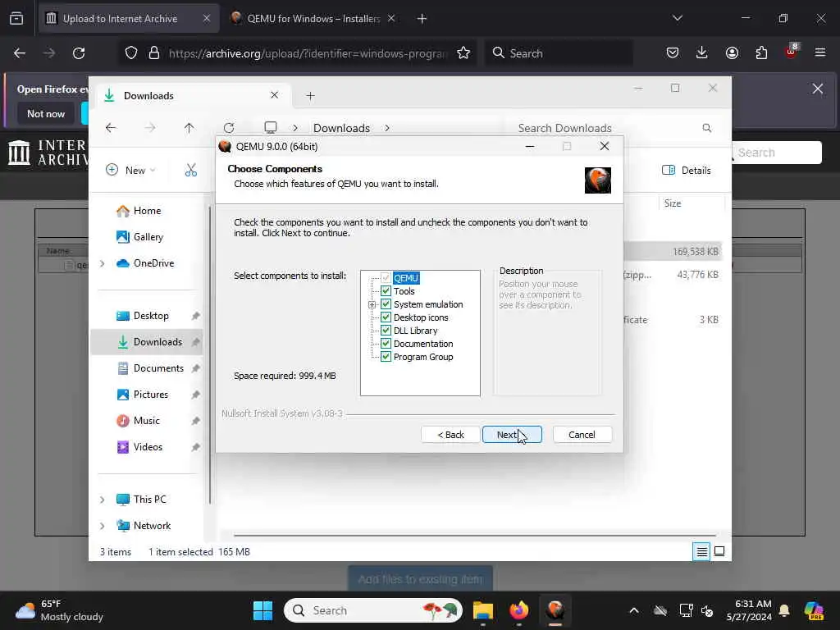List all Firefox tabs dropdown
The image size is (840, 630).
tap(678, 18)
